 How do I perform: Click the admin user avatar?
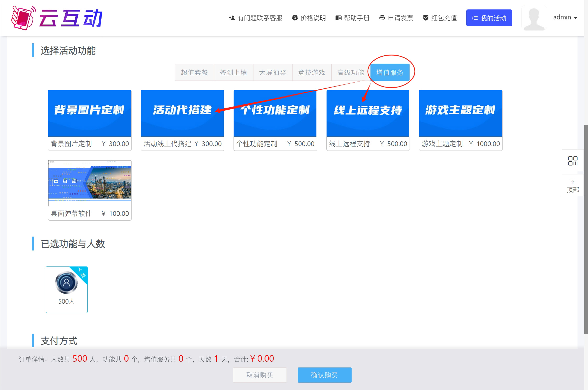pos(534,18)
